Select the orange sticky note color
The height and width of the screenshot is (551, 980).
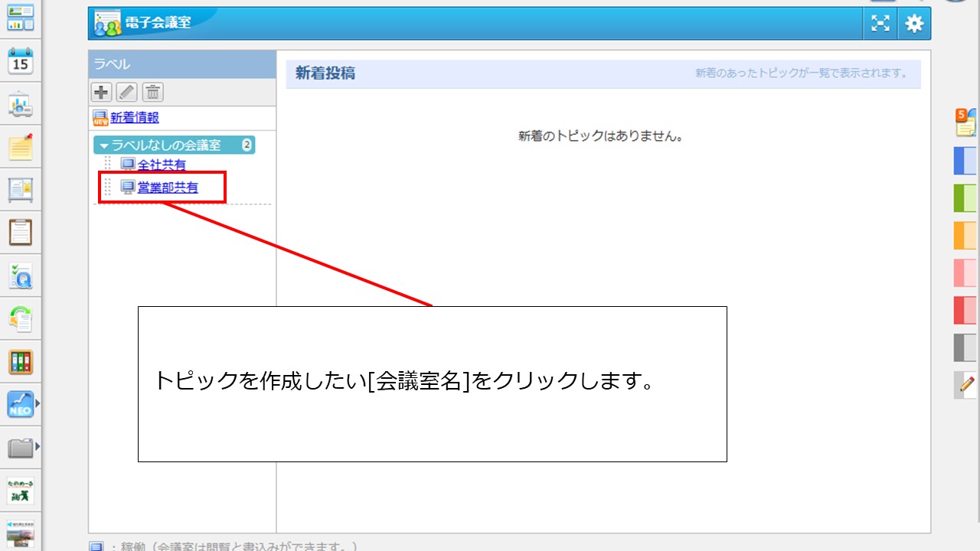point(966,236)
